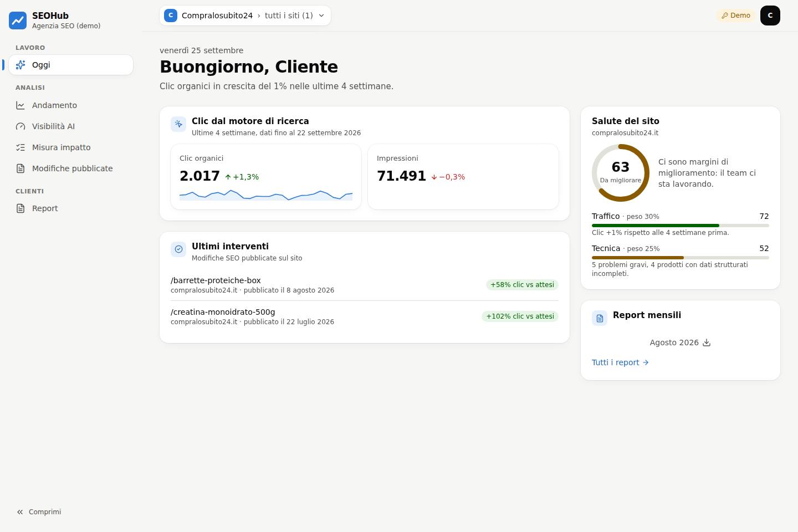Select the Impressioni card

(463, 177)
